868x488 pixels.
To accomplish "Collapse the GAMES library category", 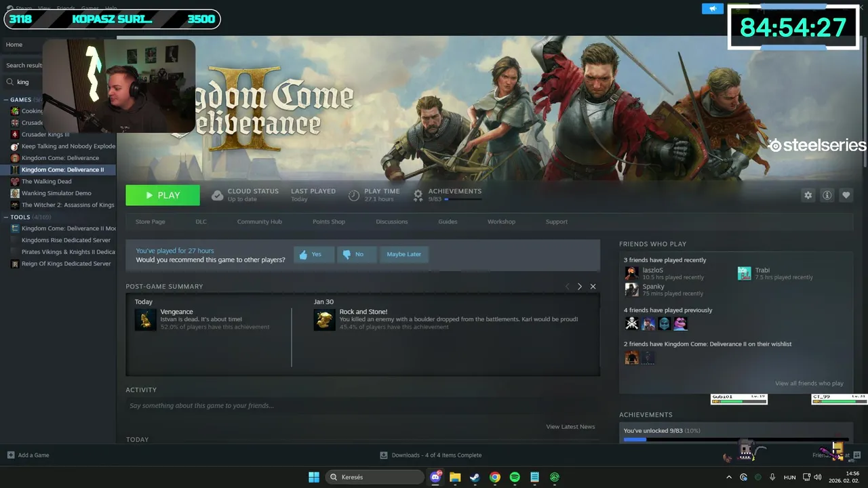I will point(7,100).
